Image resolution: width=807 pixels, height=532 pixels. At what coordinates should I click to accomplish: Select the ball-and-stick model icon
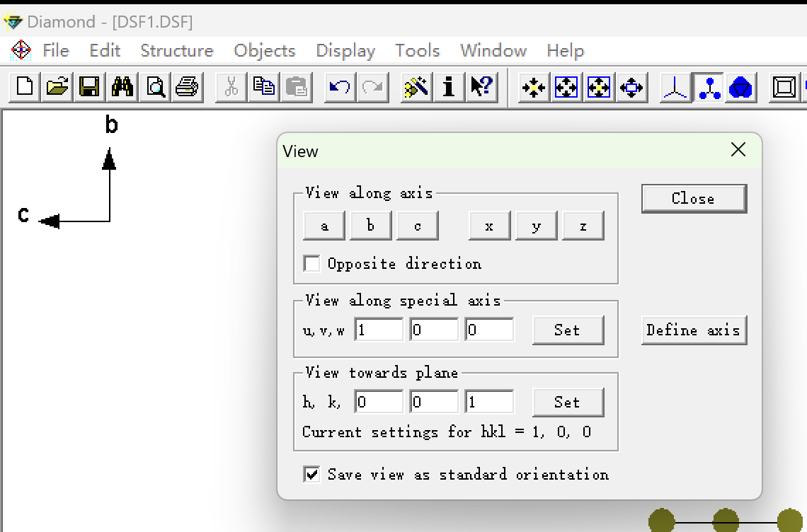(708, 87)
